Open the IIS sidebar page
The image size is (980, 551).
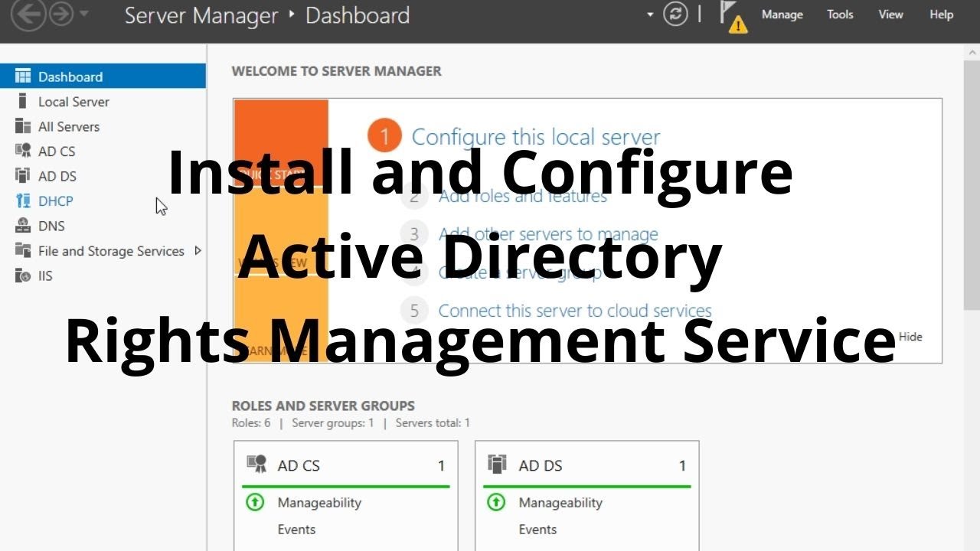pyautogui.click(x=103, y=275)
